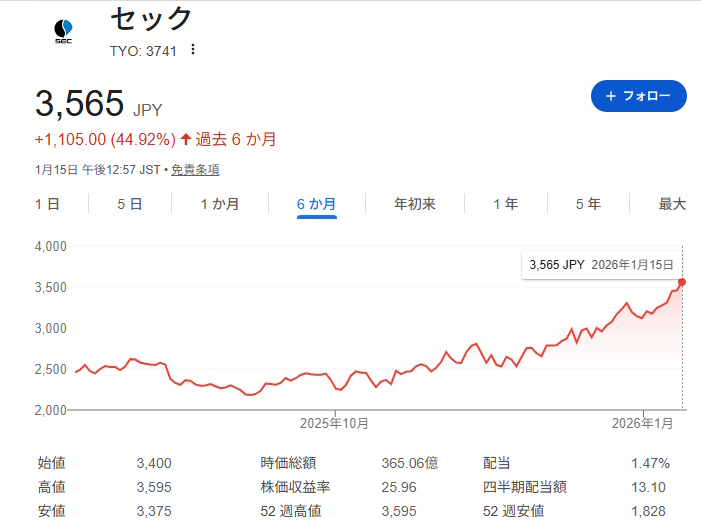Click the 時価総額 market cap label

pyautogui.click(x=289, y=463)
